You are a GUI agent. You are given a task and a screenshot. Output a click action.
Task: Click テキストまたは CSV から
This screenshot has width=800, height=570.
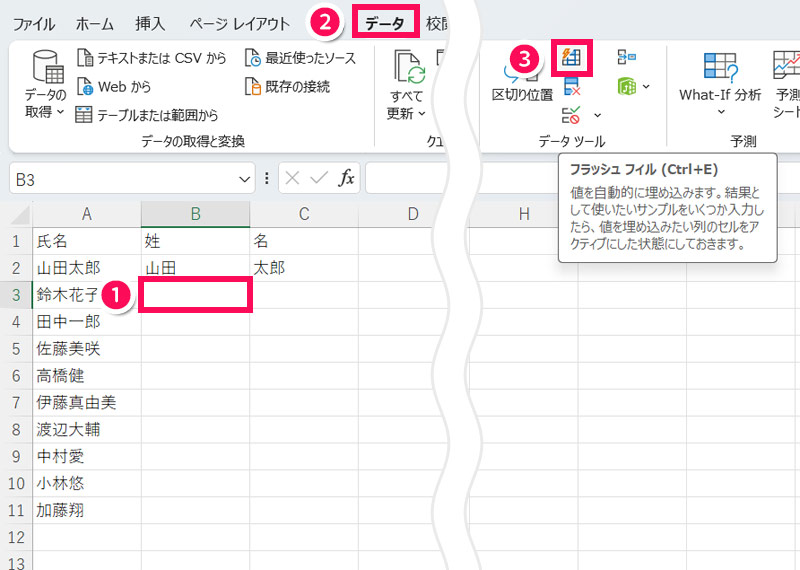coord(152,58)
